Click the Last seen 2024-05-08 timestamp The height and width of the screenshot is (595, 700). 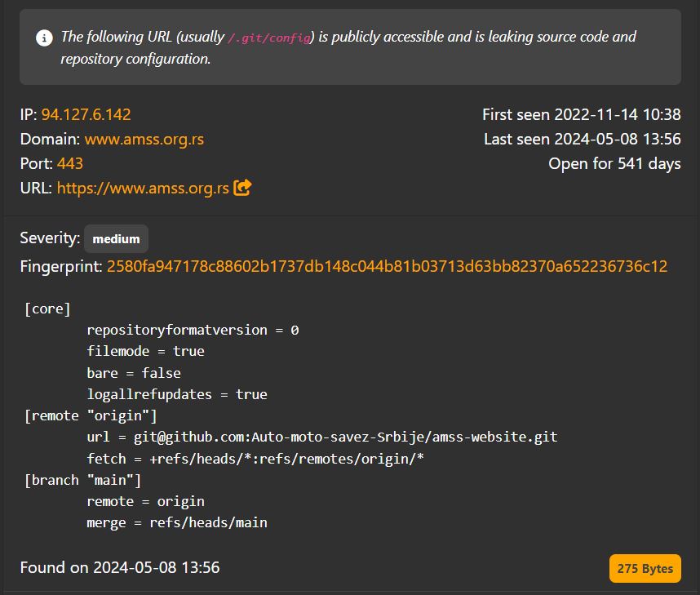583,140
